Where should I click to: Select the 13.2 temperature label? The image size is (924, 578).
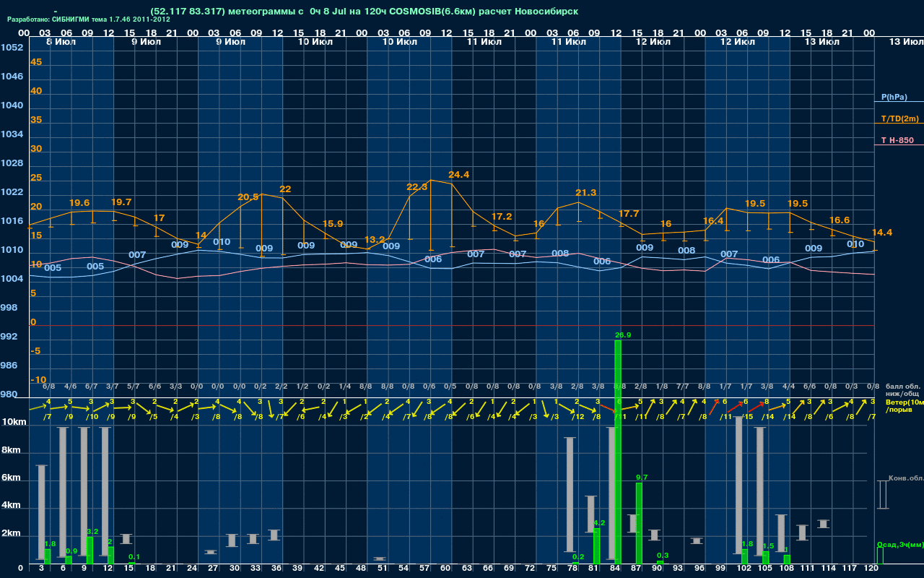[x=375, y=240]
